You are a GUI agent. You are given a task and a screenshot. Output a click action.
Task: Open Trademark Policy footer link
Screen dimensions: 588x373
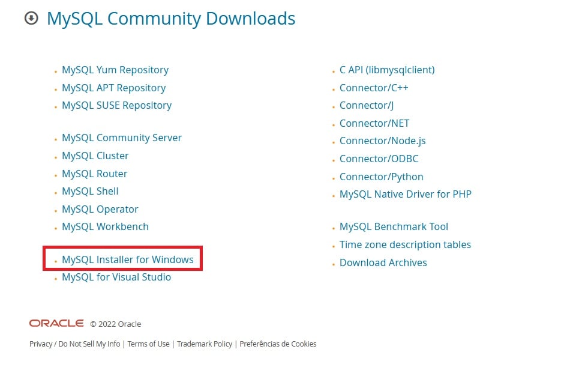[x=205, y=344]
